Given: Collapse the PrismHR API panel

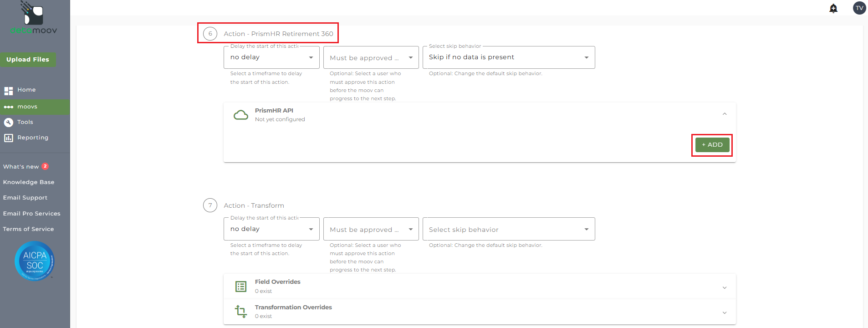Looking at the screenshot, I should point(725,114).
